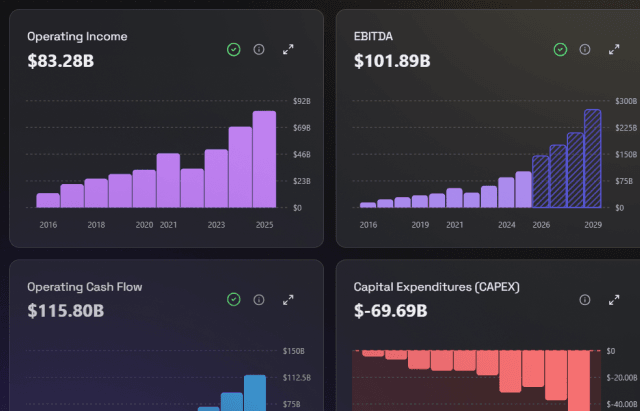Viewport: 640px width, 411px height.
Task: Click the green verified check on Operating Income
Action: pos(233,49)
